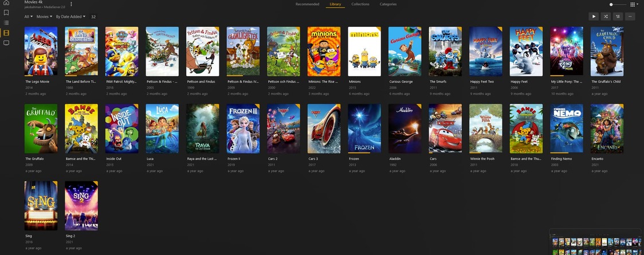Expand the view mode dropdown arrow
Viewport: 644px width, 255px height.
(x=638, y=5)
